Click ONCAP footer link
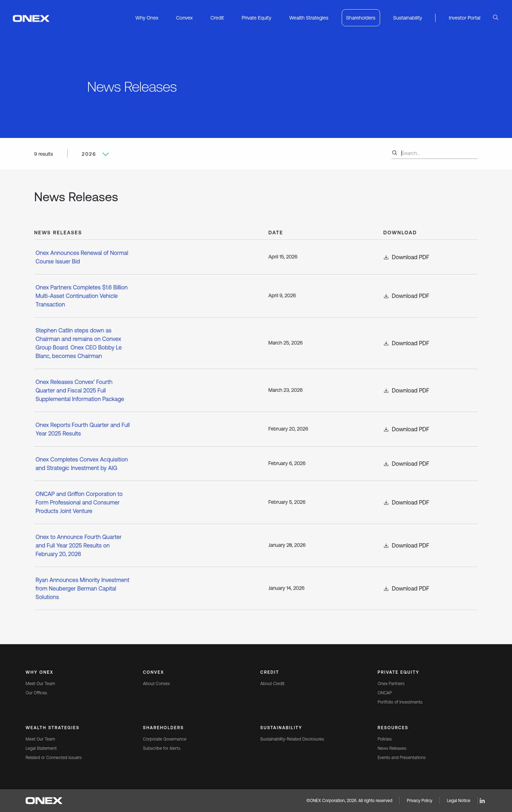Viewport: 512px width, 812px height. (385, 693)
